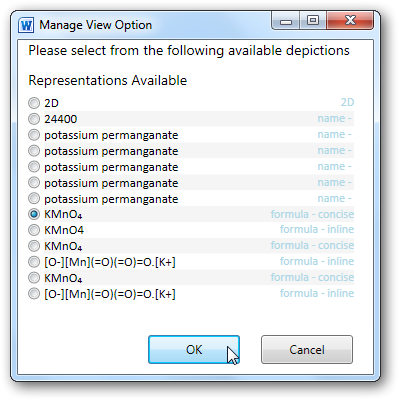Click the Word icon in title bar
Image resolution: width=399 pixels, height=400 pixels.
(x=26, y=25)
